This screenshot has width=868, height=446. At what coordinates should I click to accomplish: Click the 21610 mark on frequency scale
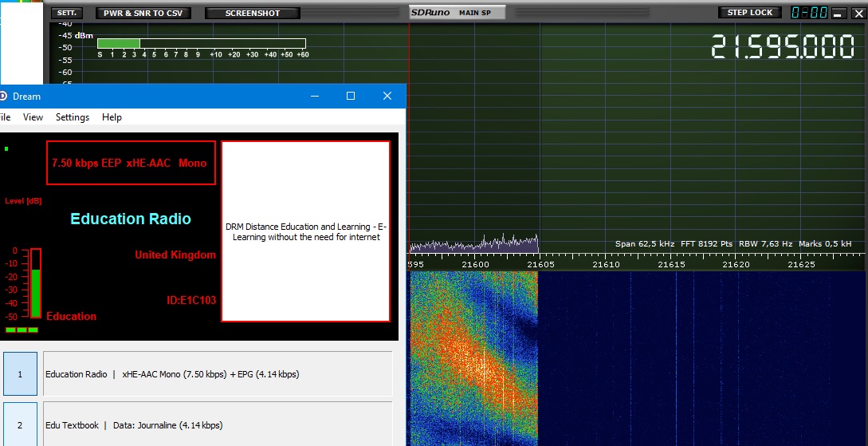pyautogui.click(x=606, y=263)
